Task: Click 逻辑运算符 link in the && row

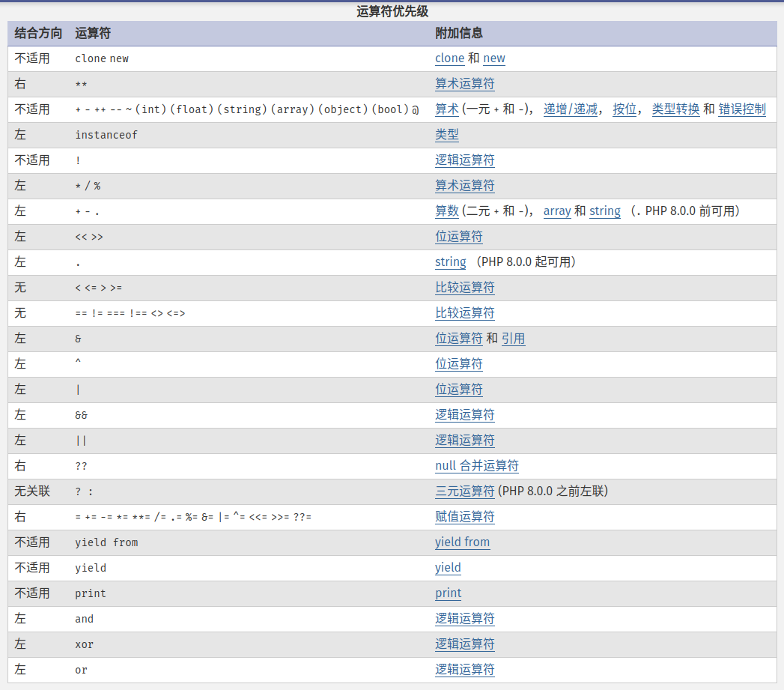Action: pos(464,415)
